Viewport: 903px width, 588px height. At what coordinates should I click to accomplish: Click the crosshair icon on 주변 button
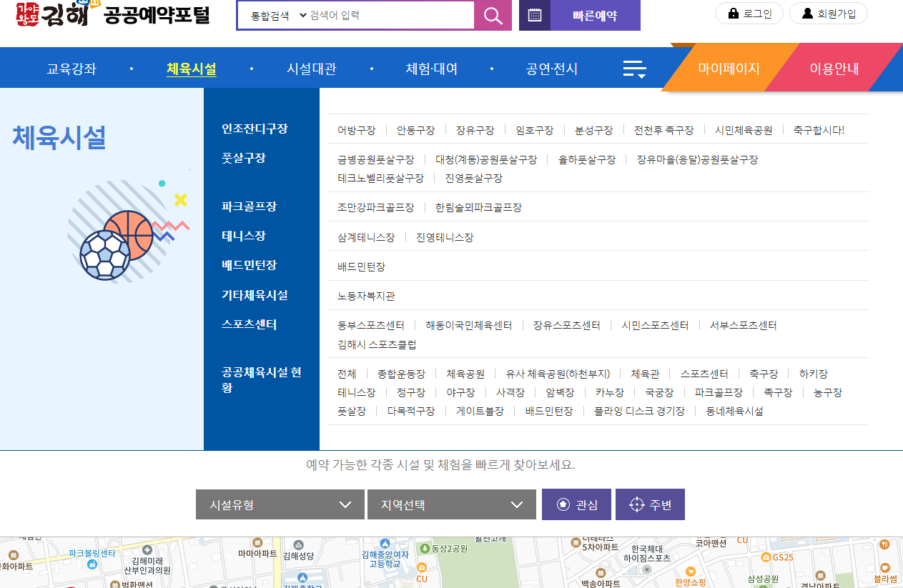coord(636,504)
